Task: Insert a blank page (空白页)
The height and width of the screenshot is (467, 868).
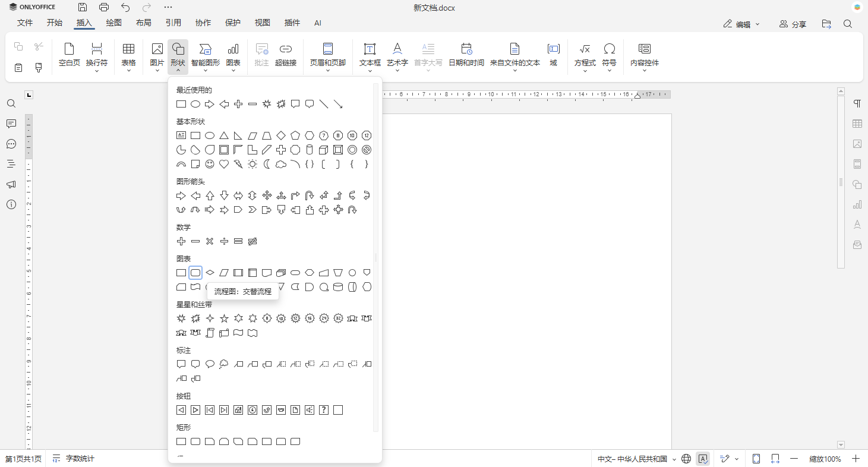Action: coord(70,55)
